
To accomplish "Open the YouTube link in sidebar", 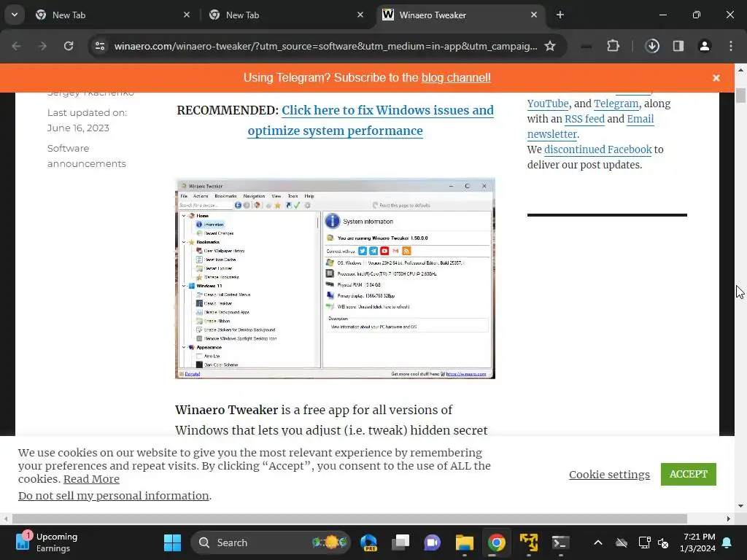I will point(548,104).
